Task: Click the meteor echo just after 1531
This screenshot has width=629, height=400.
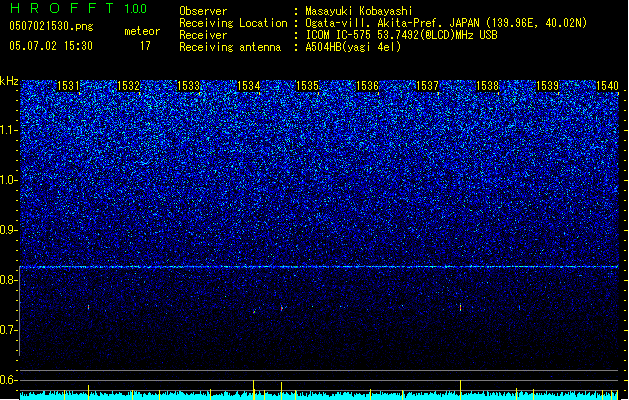Action: click(x=89, y=307)
